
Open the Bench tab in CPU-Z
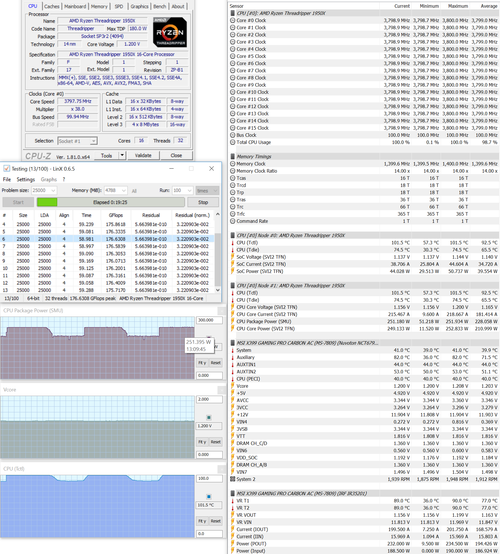tap(160, 6)
